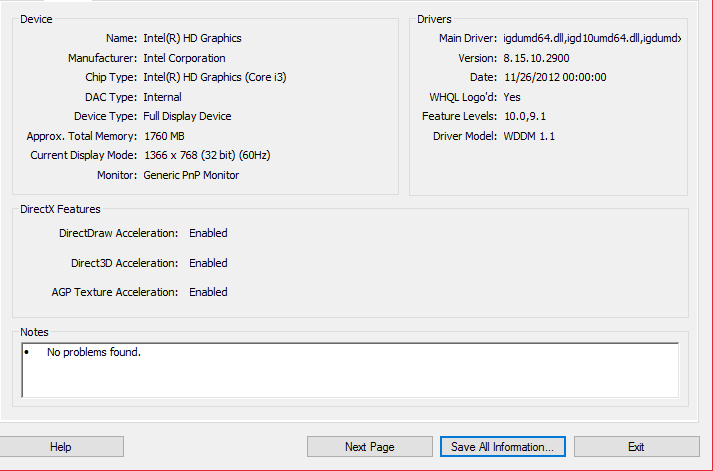Image resolution: width=713 pixels, height=471 pixels.
Task: Exit the diagnostic tool
Action: pos(637,447)
